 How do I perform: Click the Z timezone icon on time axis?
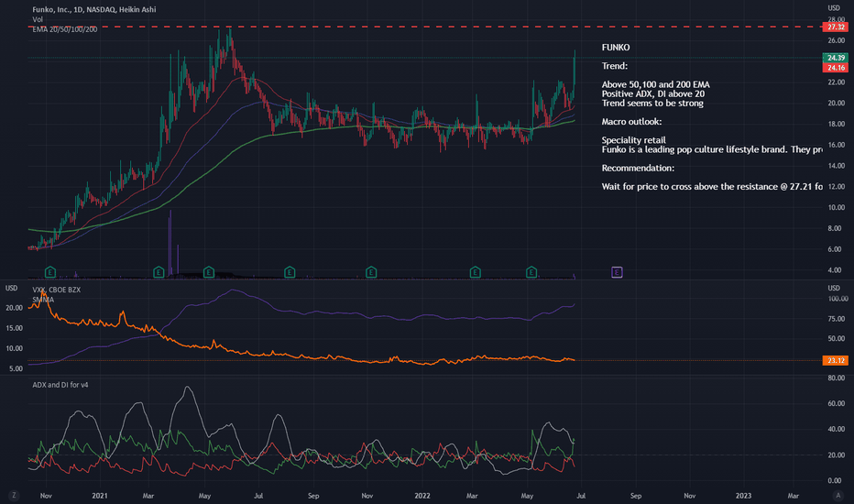[x=14, y=495]
